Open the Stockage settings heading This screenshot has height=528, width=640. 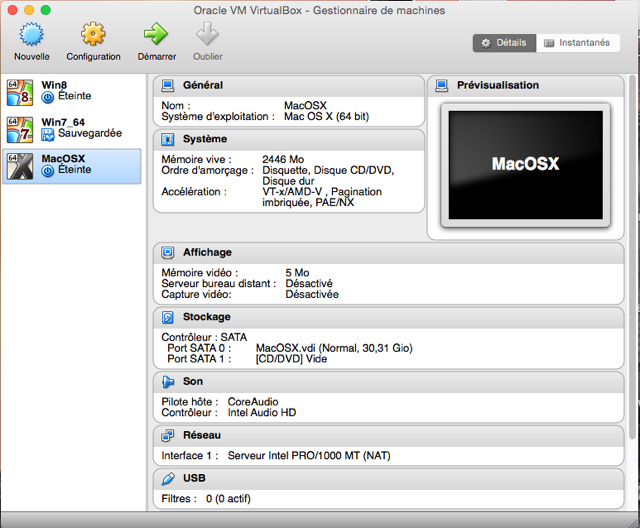pyautogui.click(x=207, y=317)
